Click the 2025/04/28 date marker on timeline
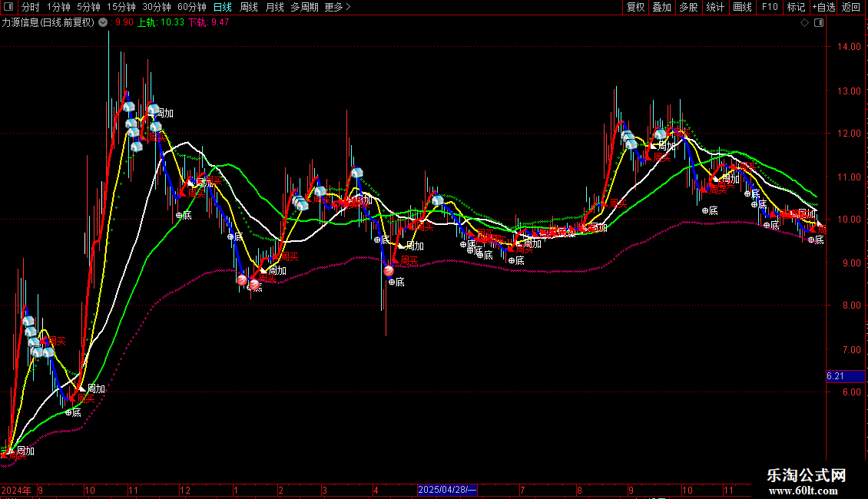Viewport: 868px width, 499px height. [x=447, y=490]
